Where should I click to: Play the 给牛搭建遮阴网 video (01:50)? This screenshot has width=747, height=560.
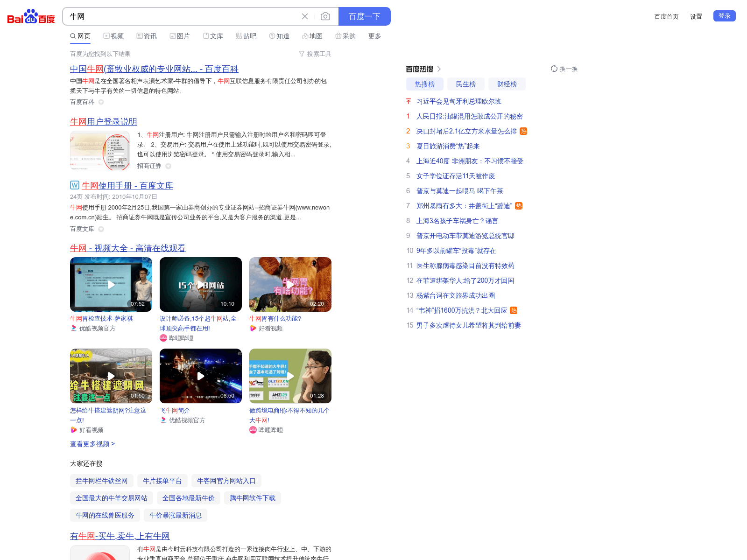(x=111, y=376)
